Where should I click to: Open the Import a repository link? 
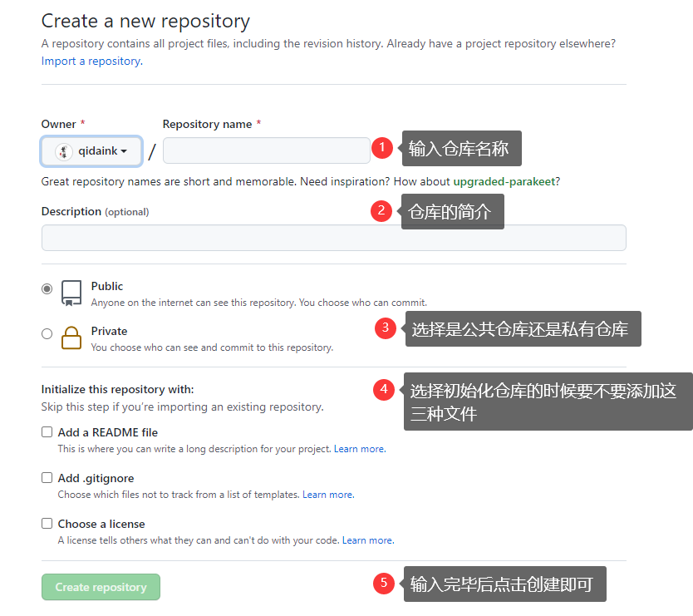tap(91, 61)
